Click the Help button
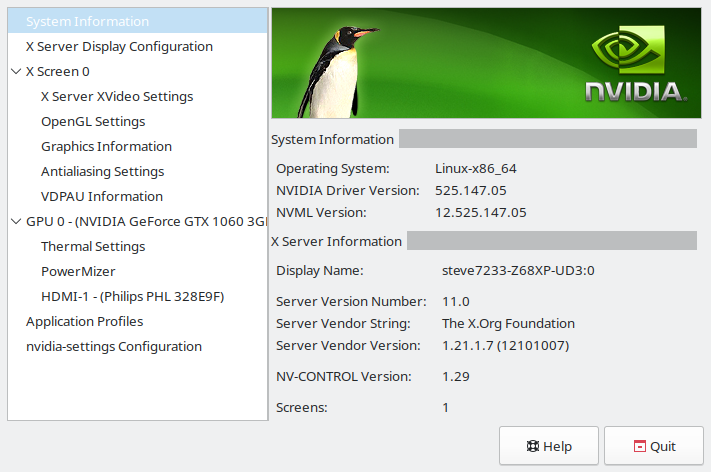Screen dimensions: 711x472 pos(549,446)
